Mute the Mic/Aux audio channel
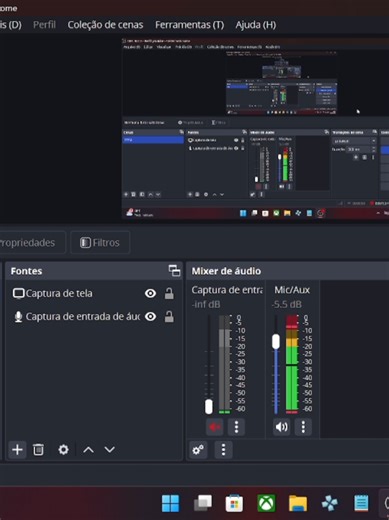The width and height of the screenshot is (389, 520). [x=281, y=427]
